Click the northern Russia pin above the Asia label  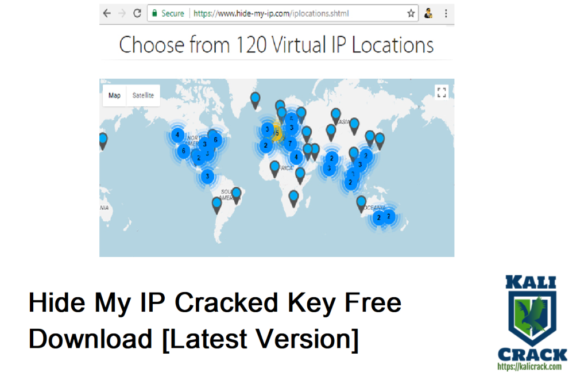pyautogui.click(x=335, y=117)
